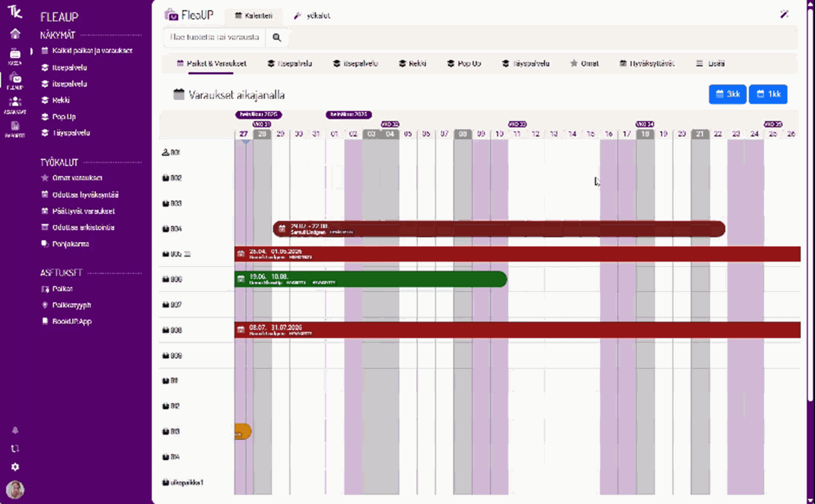Open settings gear in left rail

(15, 467)
